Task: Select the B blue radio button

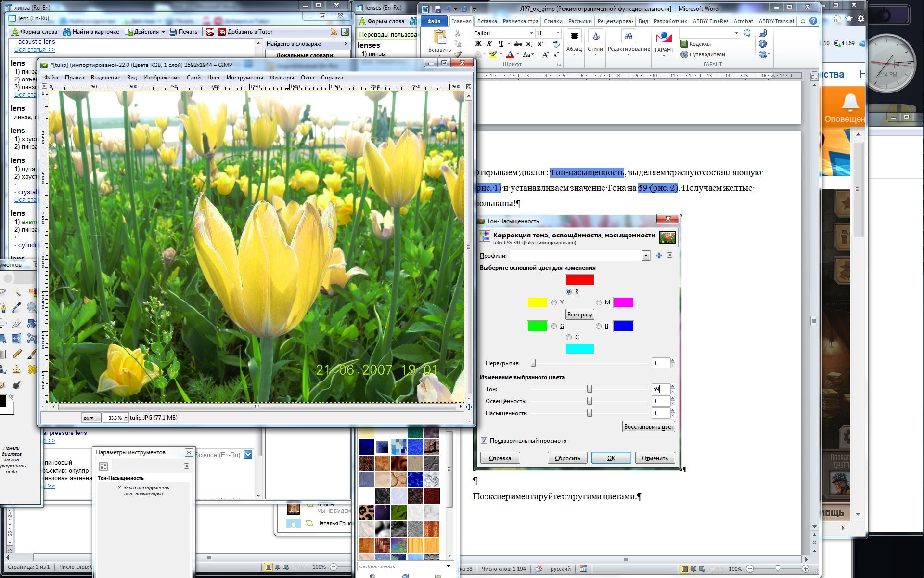Action: [599, 326]
